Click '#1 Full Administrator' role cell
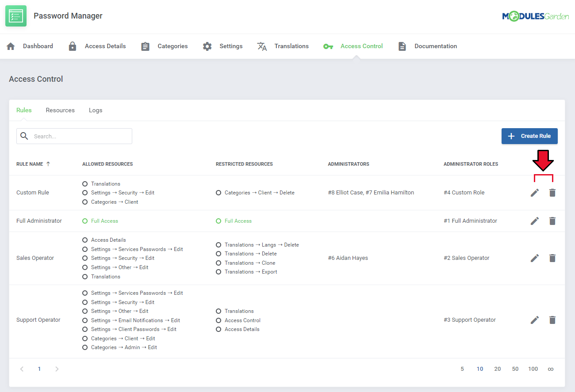Screen dimensions: 575x392 (x=470, y=221)
